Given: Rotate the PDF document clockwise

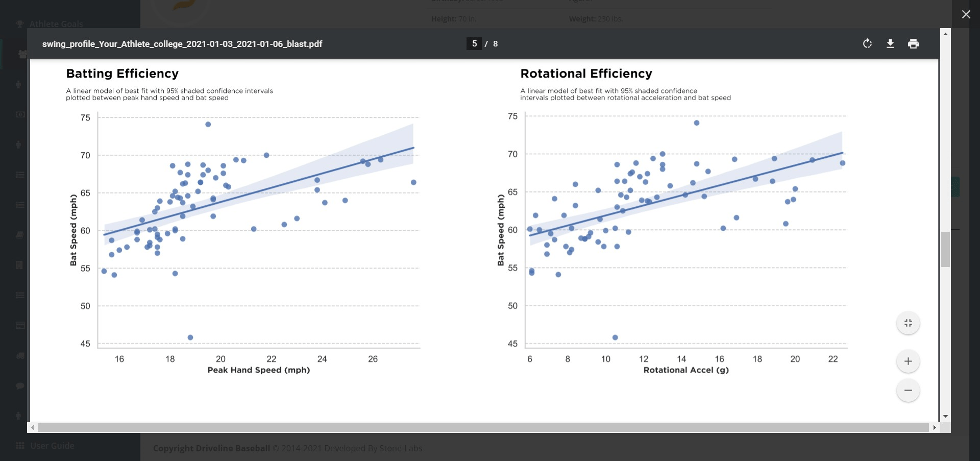Looking at the screenshot, I should (x=867, y=44).
